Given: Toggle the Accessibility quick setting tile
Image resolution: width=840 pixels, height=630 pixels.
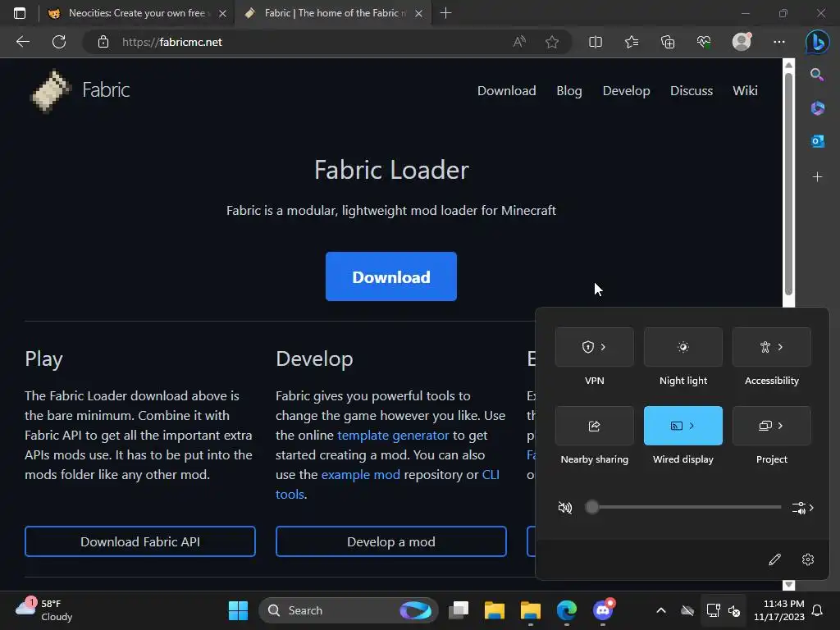Looking at the screenshot, I should (x=765, y=347).
